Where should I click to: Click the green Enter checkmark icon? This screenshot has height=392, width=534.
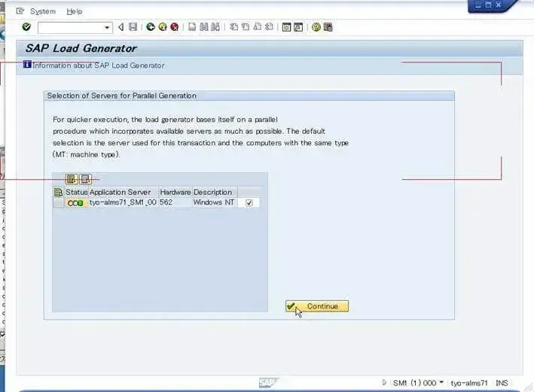pyautogui.click(x=26, y=27)
